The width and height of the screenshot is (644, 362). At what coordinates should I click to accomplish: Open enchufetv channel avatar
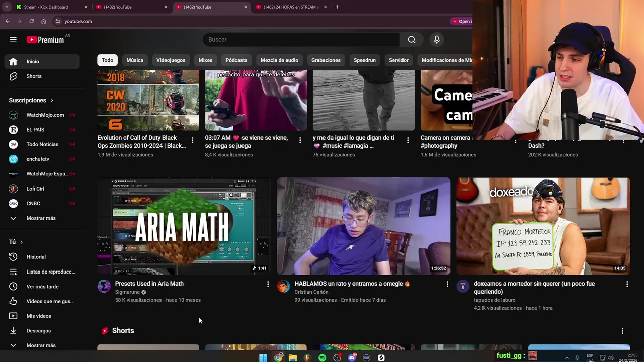[x=13, y=159]
